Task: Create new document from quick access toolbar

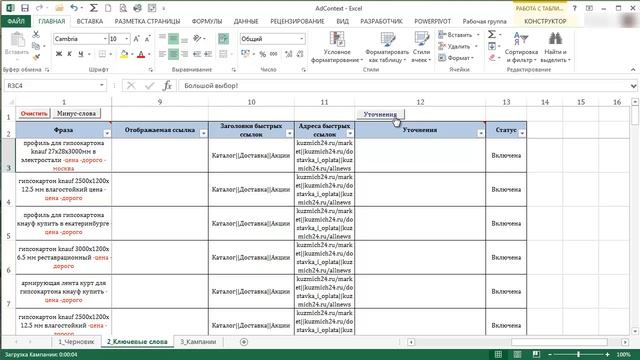Action: [x=108, y=8]
